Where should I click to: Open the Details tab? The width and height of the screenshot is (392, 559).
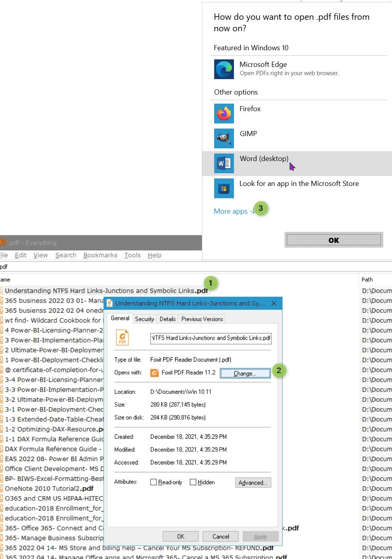tap(168, 319)
